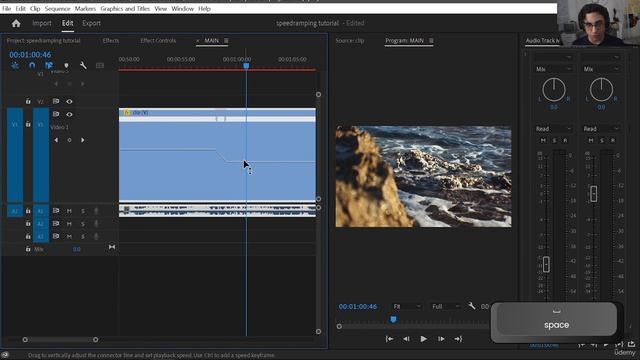Toggle insert sequences as nests icon
This screenshot has height=360, width=640.
click(15, 65)
